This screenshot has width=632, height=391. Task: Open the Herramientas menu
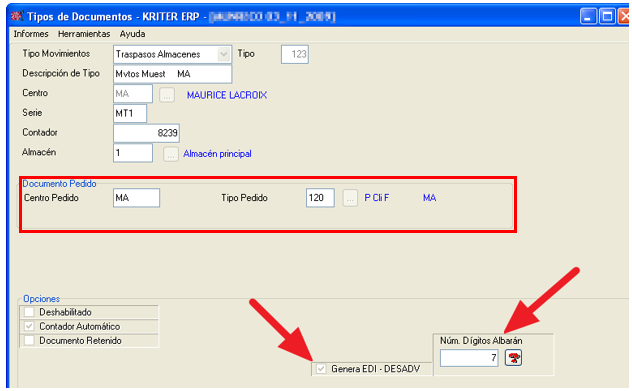click(84, 34)
